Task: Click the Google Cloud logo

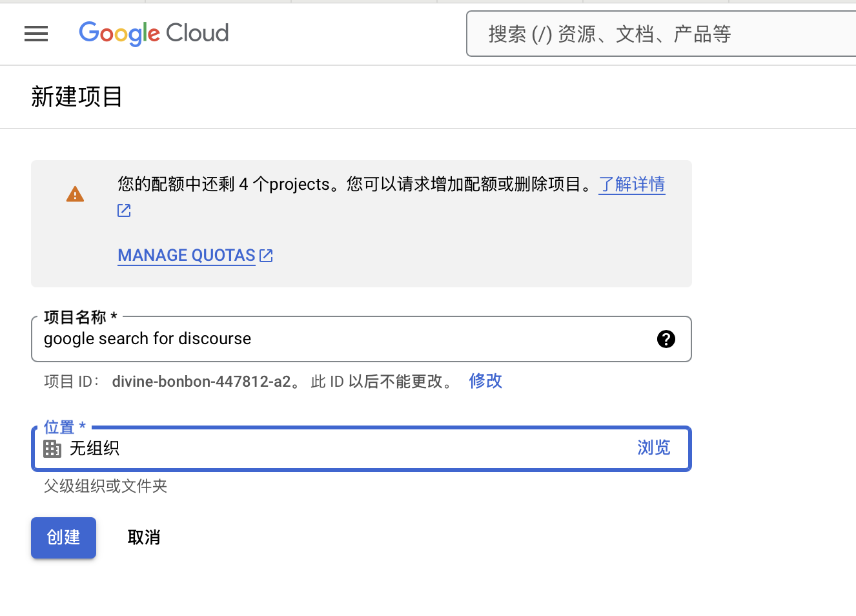Action: [154, 34]
